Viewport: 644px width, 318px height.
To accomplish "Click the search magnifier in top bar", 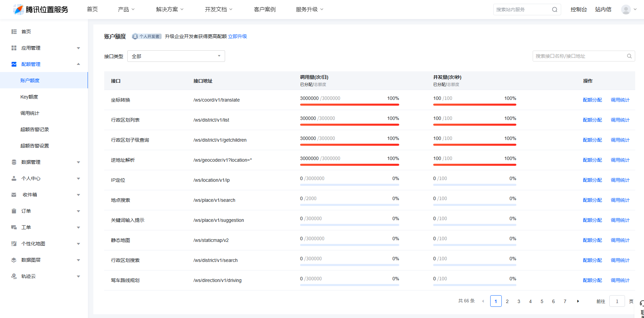I will 554,10.
